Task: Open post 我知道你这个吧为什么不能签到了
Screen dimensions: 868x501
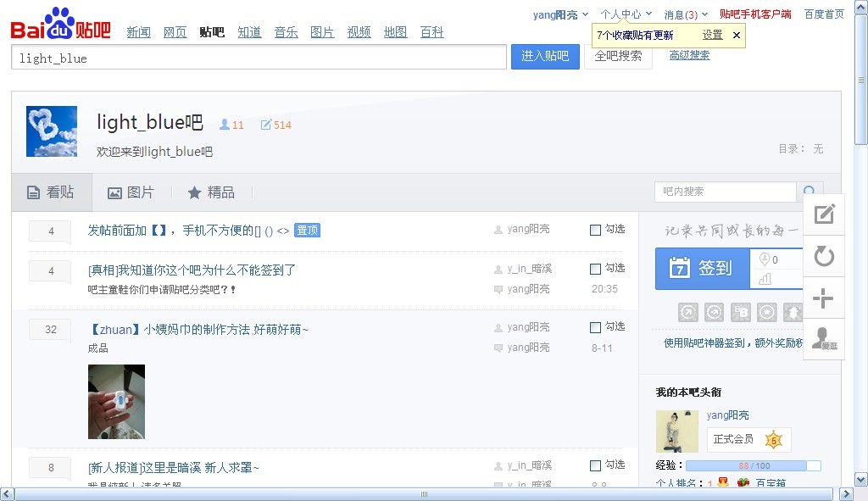Action: click(192, 270)
